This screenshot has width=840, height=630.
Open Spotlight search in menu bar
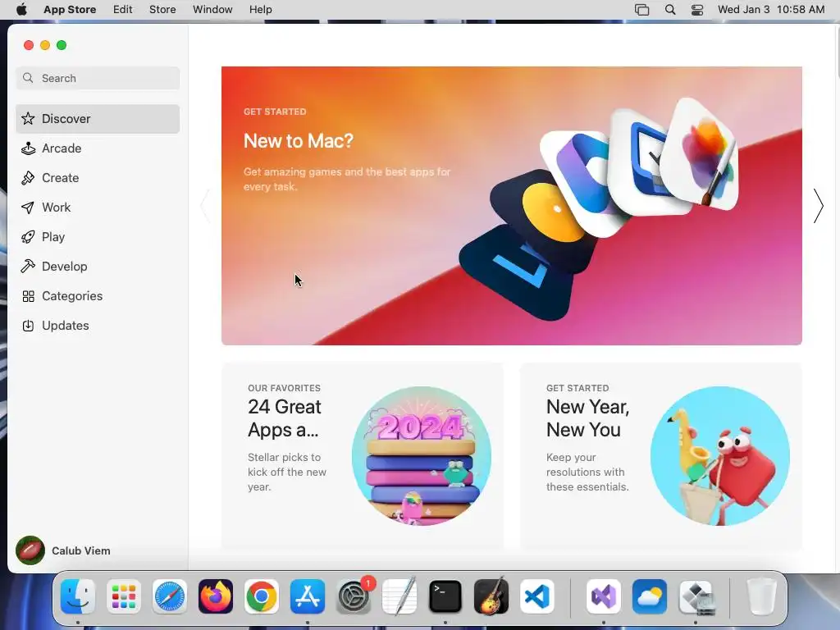click(670, 10)
